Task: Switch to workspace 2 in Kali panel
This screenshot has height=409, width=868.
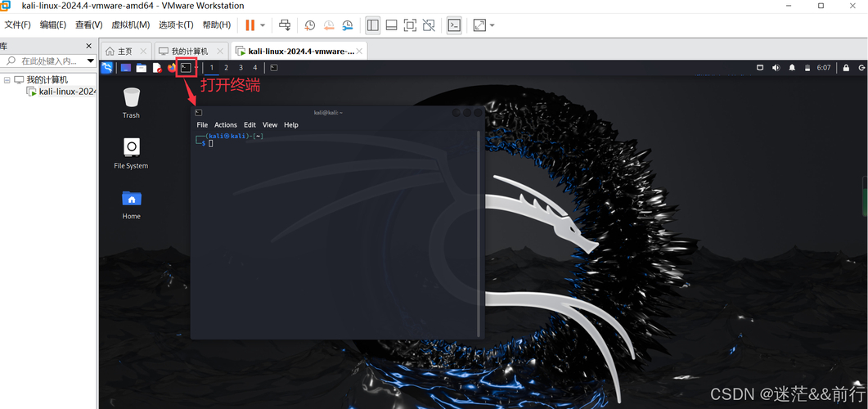Action: (226, 68)
